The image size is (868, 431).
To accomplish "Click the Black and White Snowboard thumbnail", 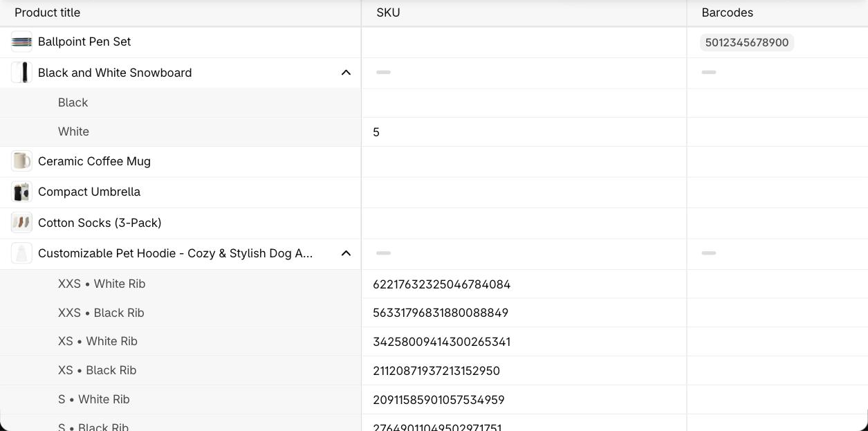I will (x=21, y=73).
